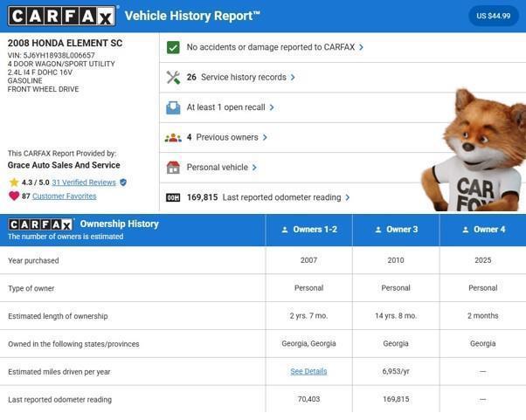
Task: Click the gold star rating icon
Action: coord(14,182)
